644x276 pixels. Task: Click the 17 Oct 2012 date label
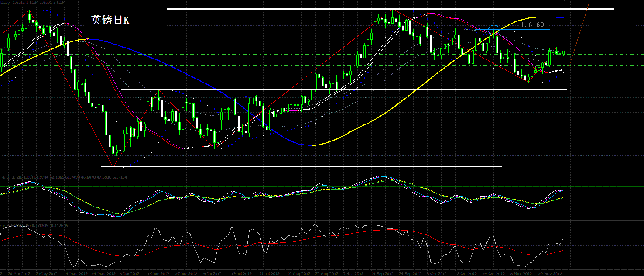click(466, 274)
